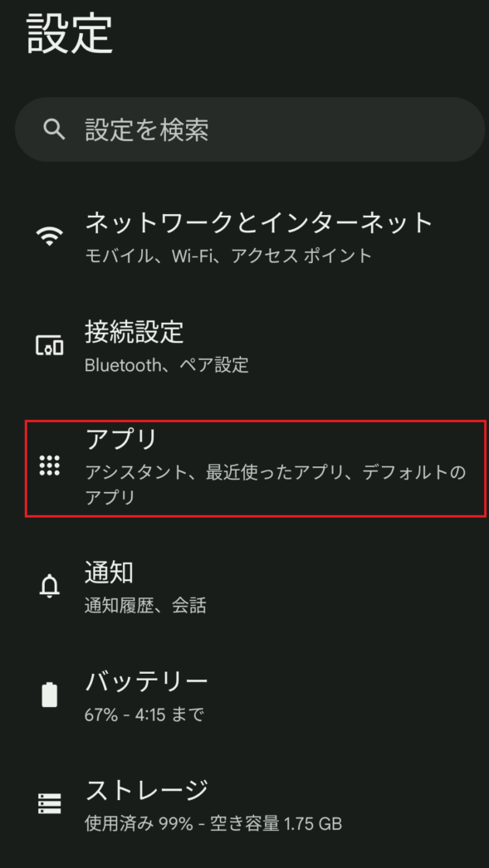Open バッテリー settings entry
The height and width of the screenshot is (868, 489).
coord(244,695)
